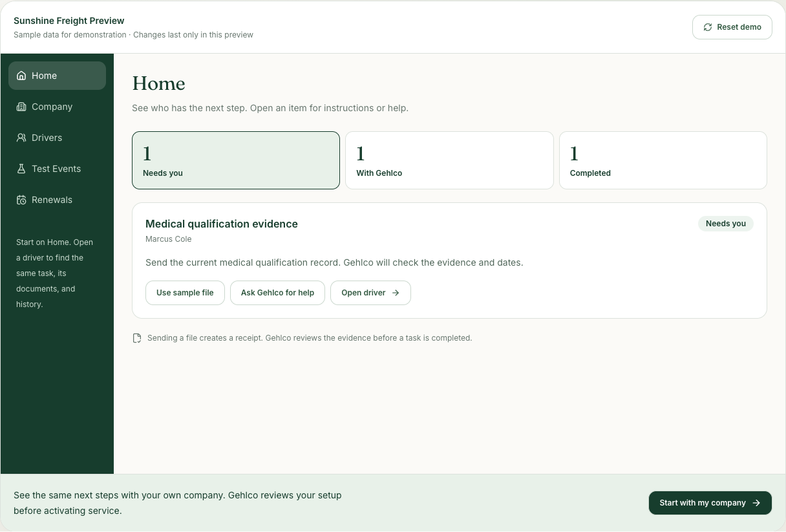
Task: Open the Drivers section
Action: point(57,138)
